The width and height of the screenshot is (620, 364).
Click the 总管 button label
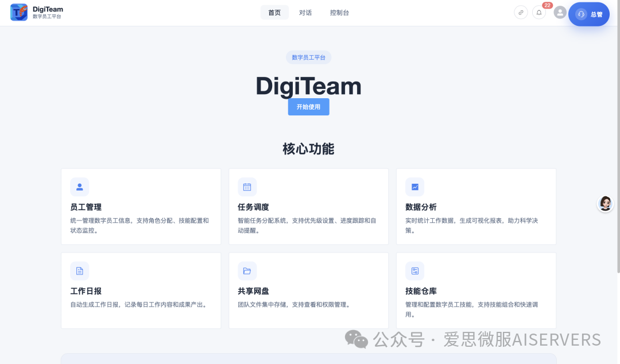coord(596,14)
